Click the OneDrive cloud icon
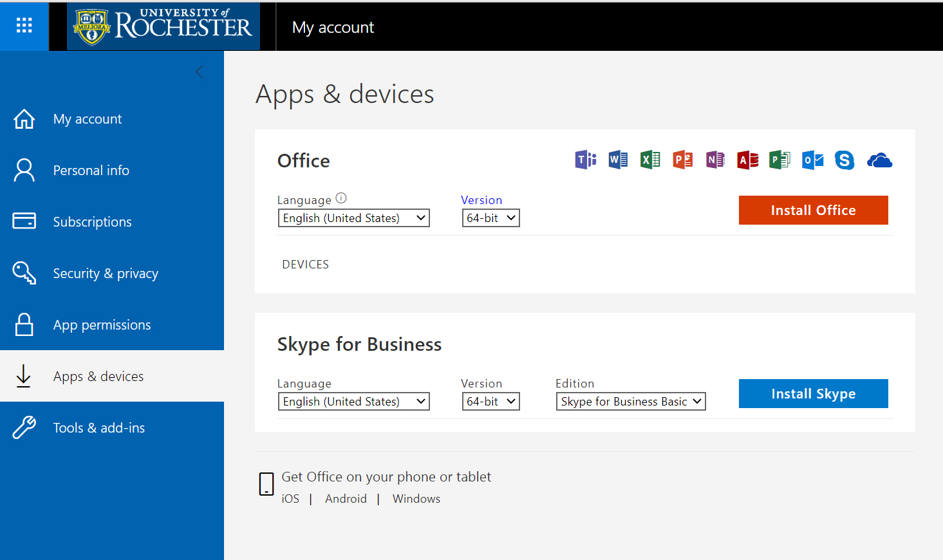This screenshot has width=943, height=560. (x=879, y=160)
